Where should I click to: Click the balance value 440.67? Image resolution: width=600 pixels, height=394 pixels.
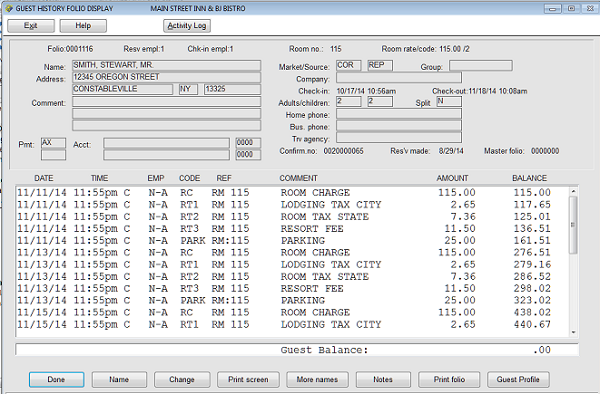532,324
